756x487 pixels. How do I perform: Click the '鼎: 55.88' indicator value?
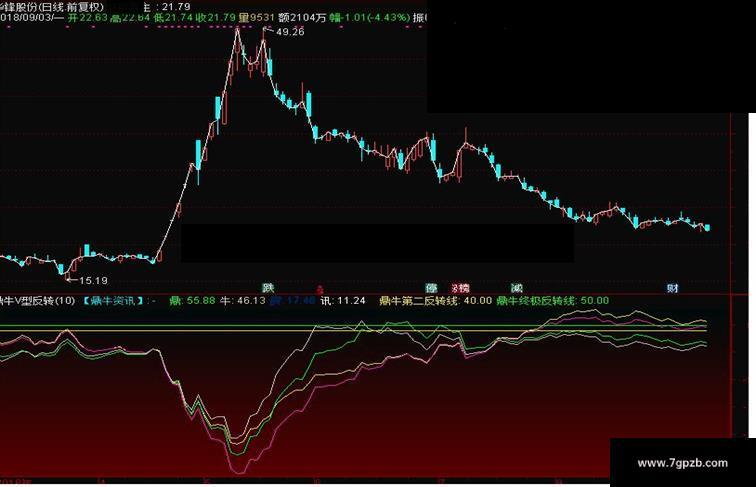[192, 300]
